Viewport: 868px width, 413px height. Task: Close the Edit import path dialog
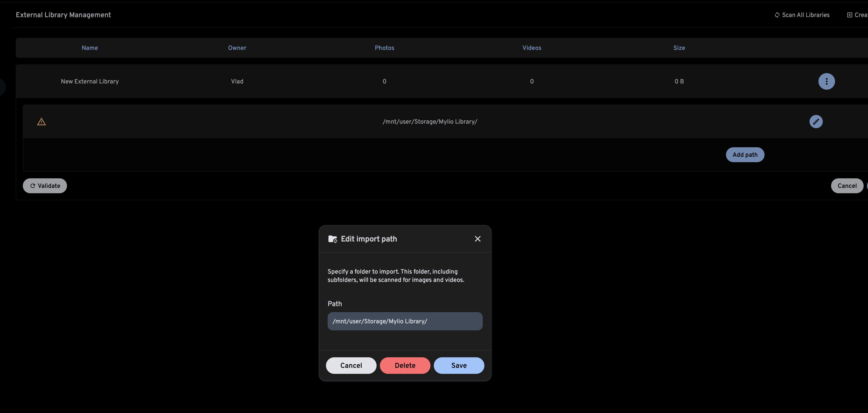pos(478,239)
